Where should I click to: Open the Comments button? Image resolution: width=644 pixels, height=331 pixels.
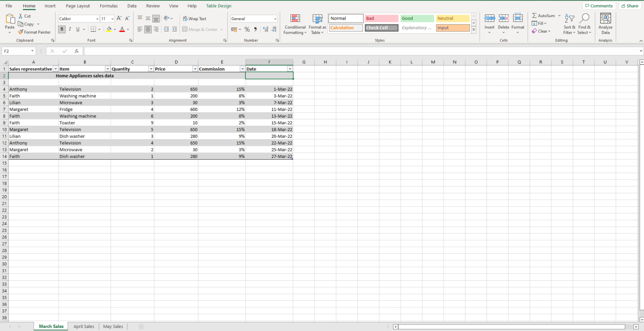point(598,6)
